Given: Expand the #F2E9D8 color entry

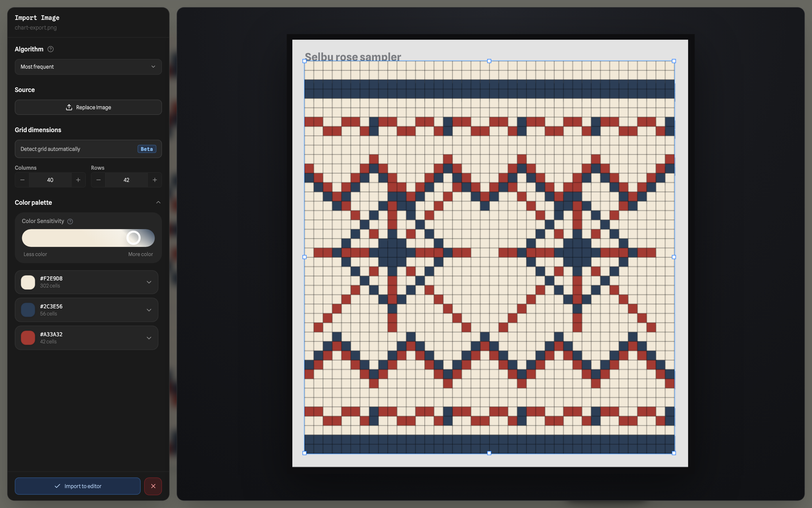Looking at the screenshot, I should (x=149, y=282).
